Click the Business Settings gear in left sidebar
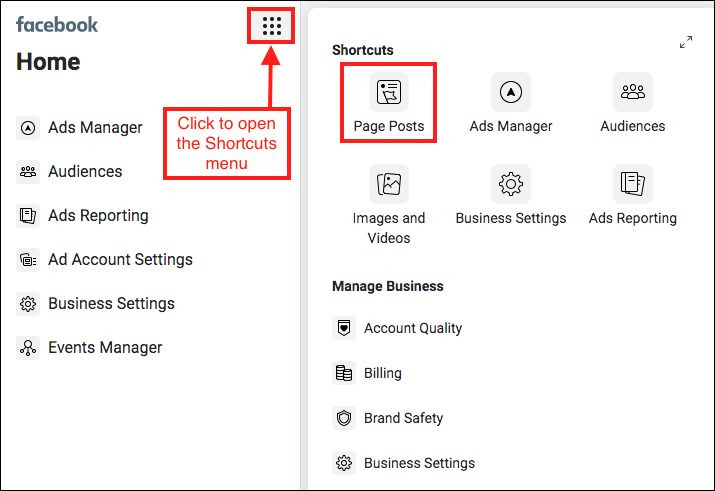 (28, 304)
